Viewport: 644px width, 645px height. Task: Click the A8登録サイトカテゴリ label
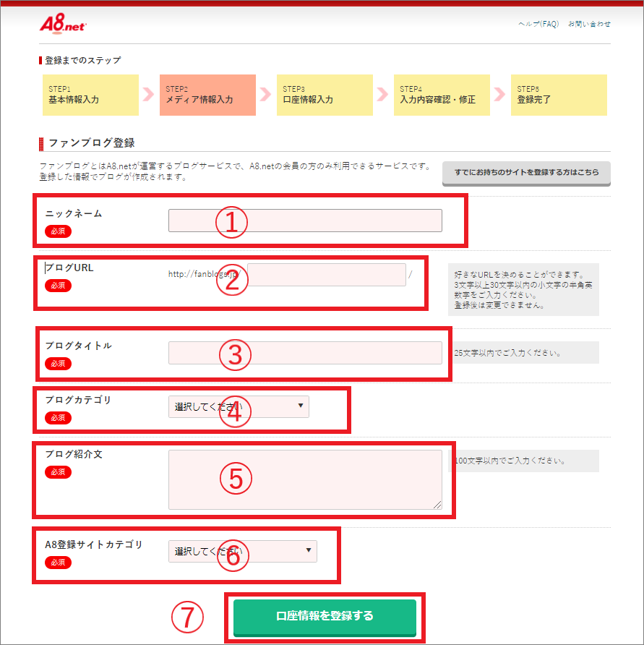pos(94,544)
